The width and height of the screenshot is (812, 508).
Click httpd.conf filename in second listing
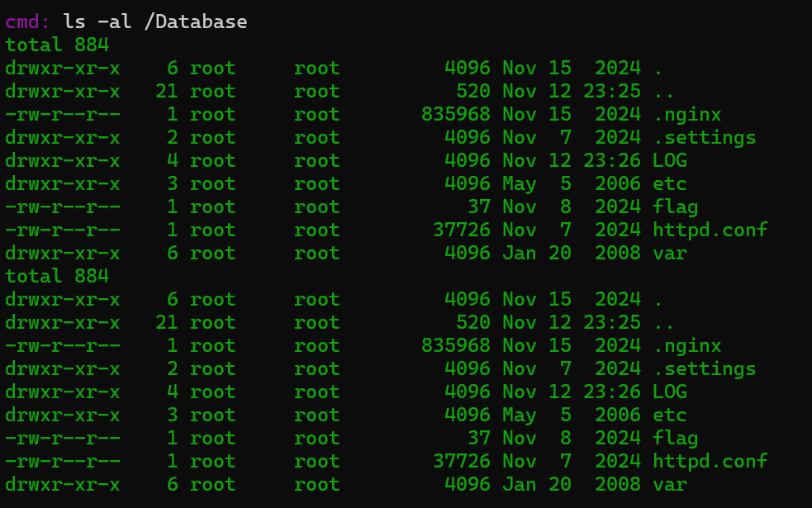[x=710, y=461]
